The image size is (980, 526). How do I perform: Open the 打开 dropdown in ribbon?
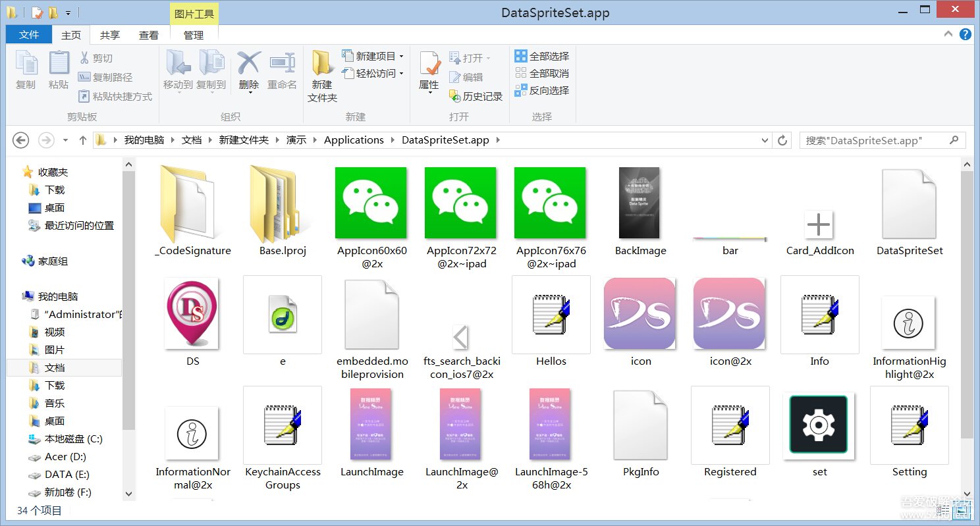[470, 58]
